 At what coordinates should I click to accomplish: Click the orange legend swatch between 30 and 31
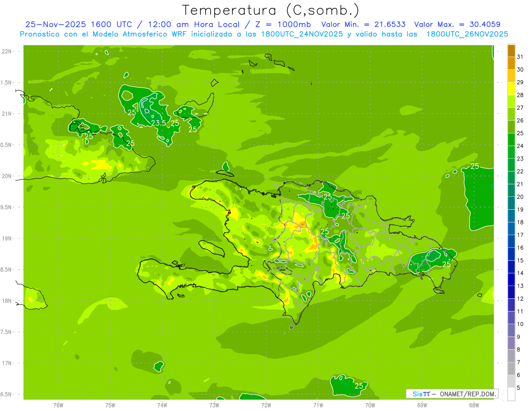click(511, 63)
